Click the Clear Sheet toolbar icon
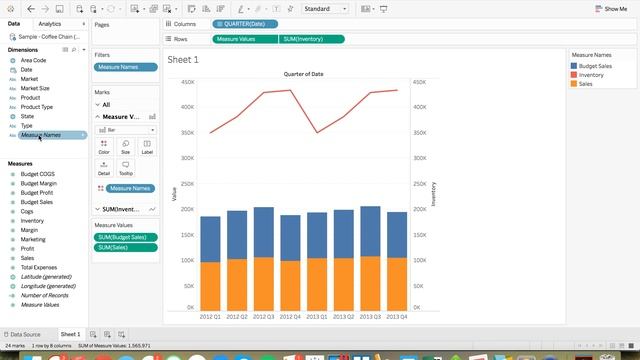 click(167, 9)
